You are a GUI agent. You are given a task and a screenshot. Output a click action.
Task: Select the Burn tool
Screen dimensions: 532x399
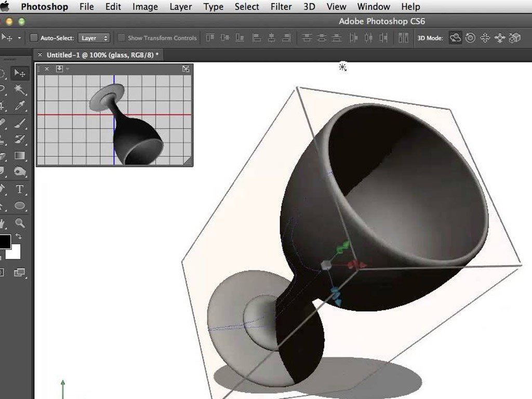pos(20,171)
